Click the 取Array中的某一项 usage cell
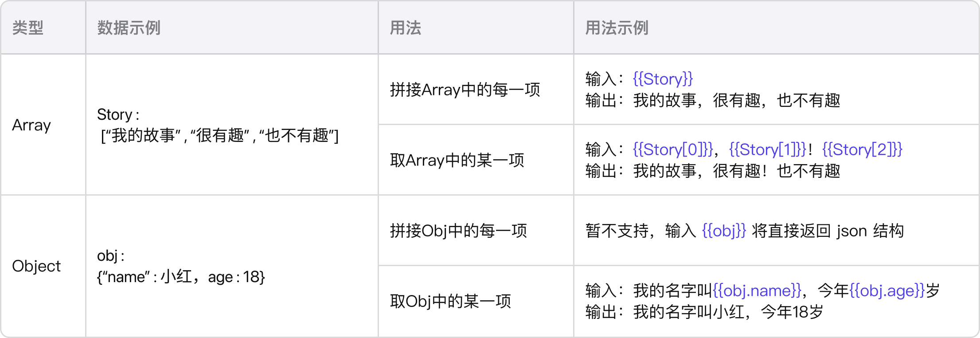This screenshot has width=980, height=338. 457,160
